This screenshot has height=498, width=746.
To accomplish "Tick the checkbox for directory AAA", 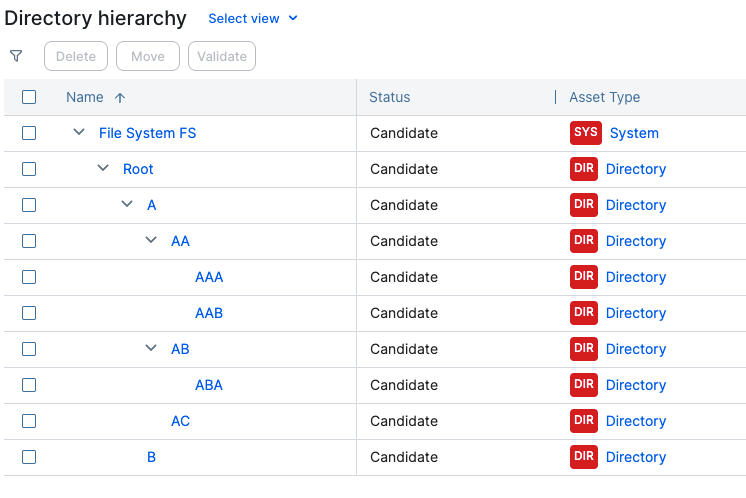I will click(29, 277).
